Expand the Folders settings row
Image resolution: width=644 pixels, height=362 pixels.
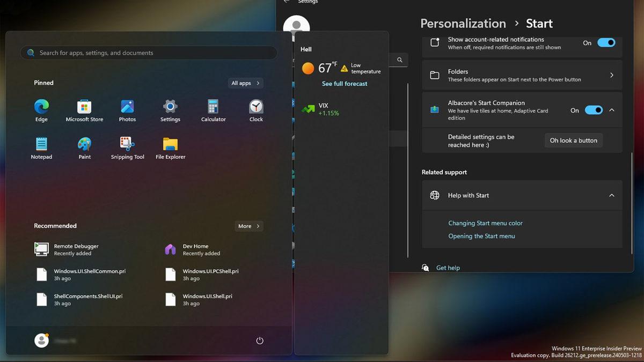tap(611, 75)
